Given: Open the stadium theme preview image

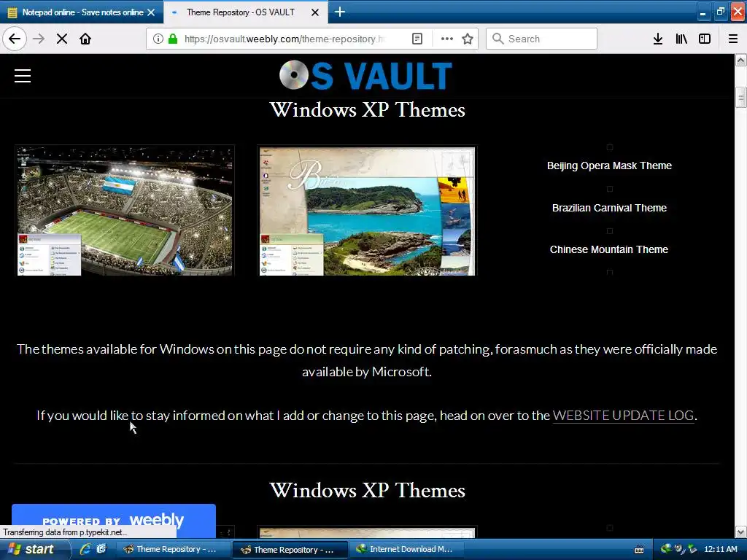Looking at the screenshot, I should 125,211.
